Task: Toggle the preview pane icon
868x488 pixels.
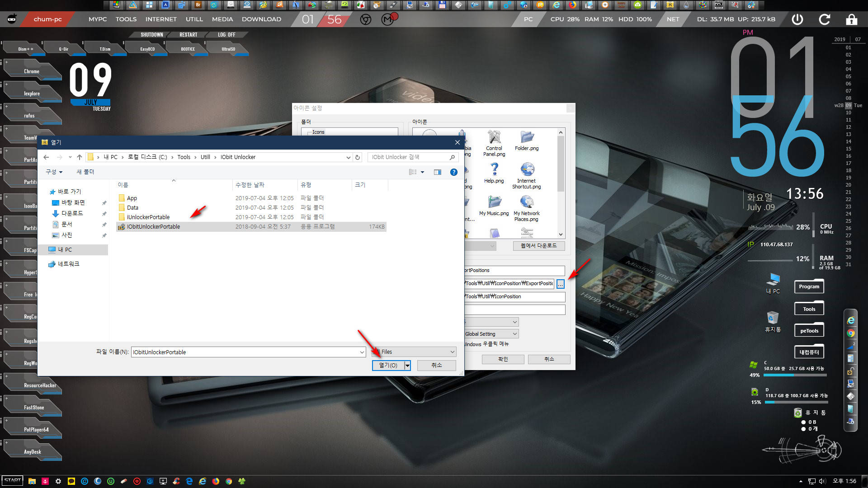Action: (438, 172)
